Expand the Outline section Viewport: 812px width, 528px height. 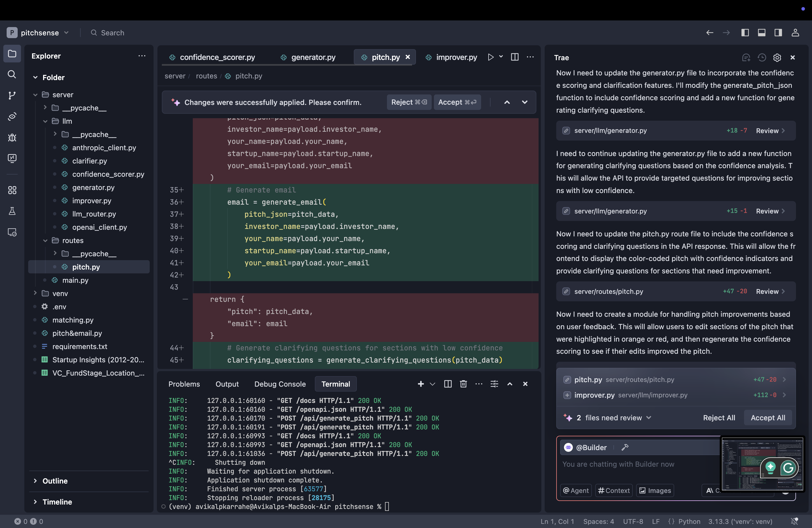coord(55,481)
